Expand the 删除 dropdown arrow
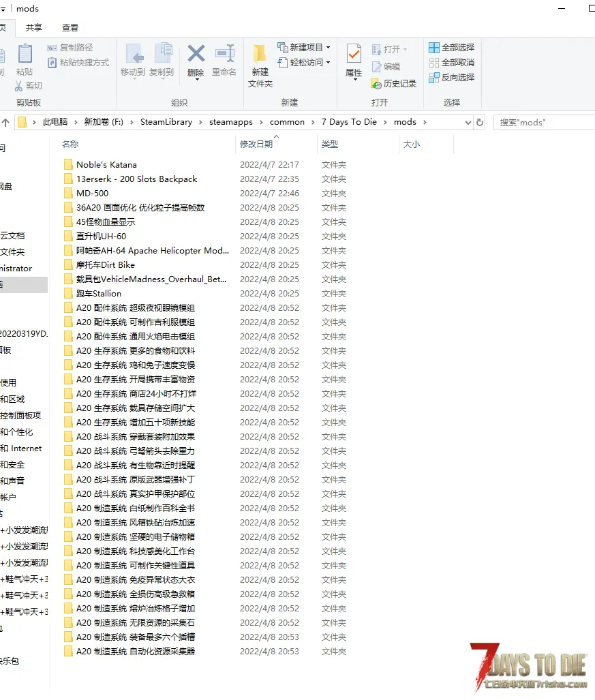The width and height of the screenshot is (595, 700). (x=196, y=80)
